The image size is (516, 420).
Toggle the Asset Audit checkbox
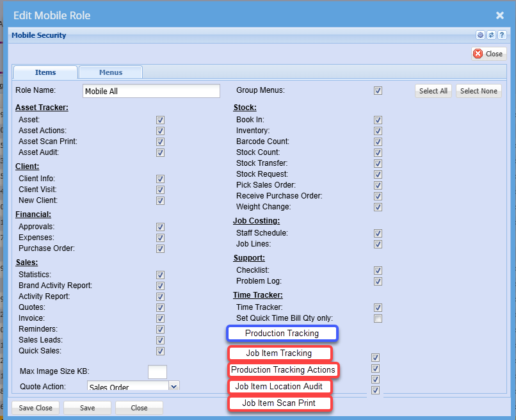(x=160, y=152)
